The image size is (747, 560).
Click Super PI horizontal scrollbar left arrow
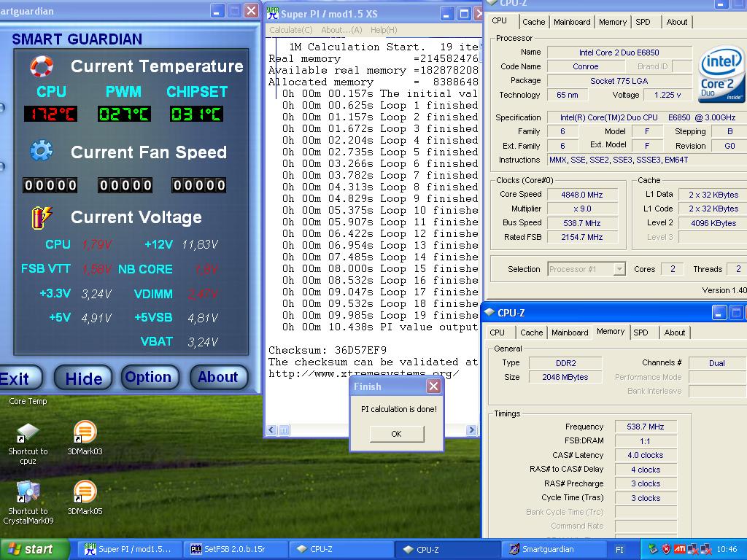point(271,430)
